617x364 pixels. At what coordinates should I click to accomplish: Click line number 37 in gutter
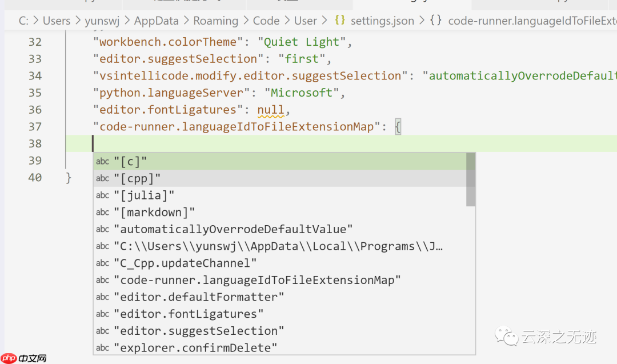click(x=35, y=126)
